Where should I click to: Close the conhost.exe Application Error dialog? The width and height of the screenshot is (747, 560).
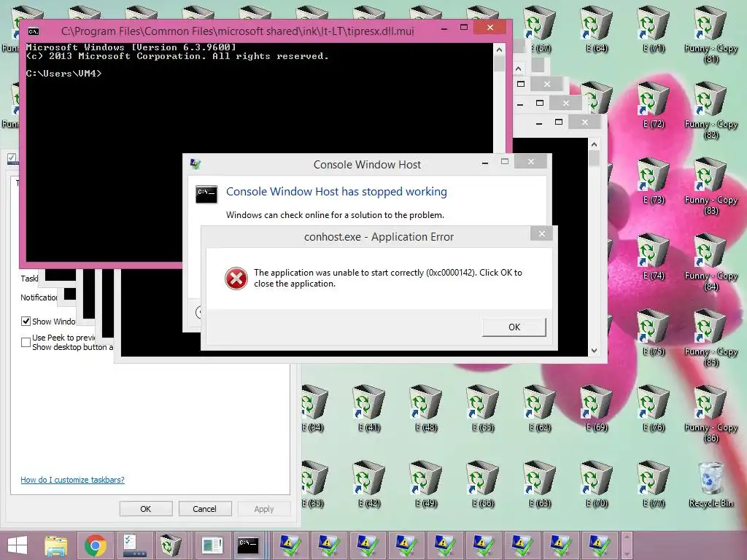point(542,233)
